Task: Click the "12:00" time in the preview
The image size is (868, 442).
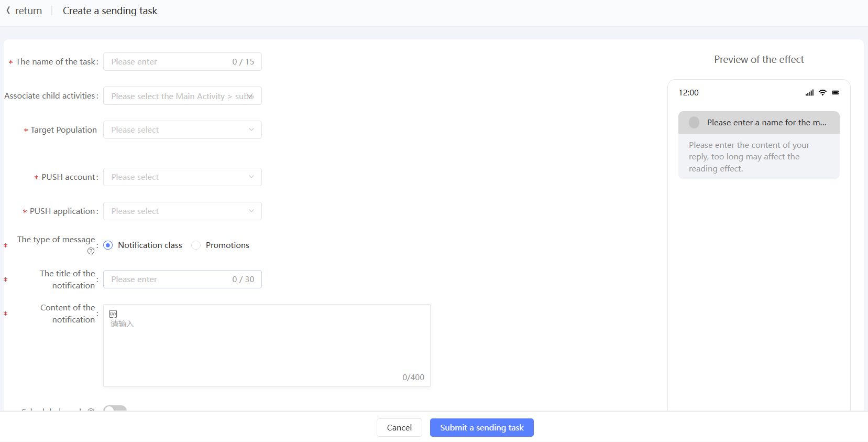Action: click(x=689, y=93)
